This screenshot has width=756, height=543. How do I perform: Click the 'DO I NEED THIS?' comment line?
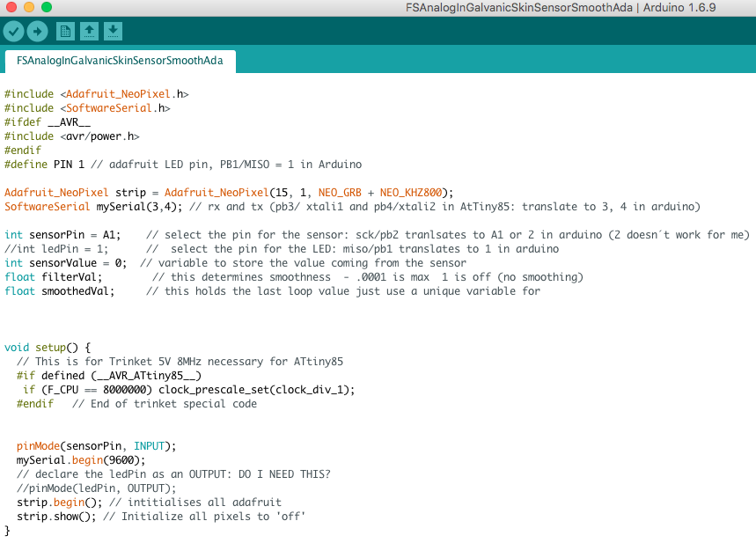tap(173, 474)
